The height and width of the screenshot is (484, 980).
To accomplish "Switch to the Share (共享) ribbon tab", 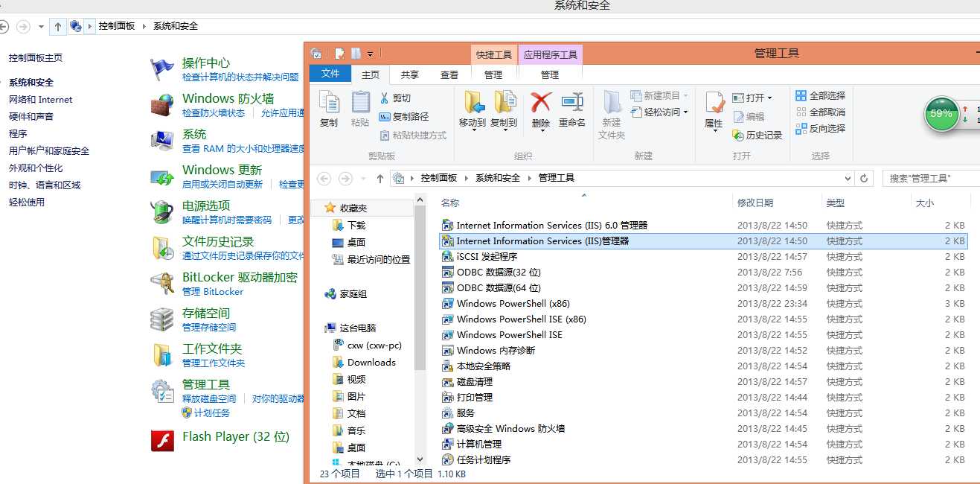I will [410, 74].
